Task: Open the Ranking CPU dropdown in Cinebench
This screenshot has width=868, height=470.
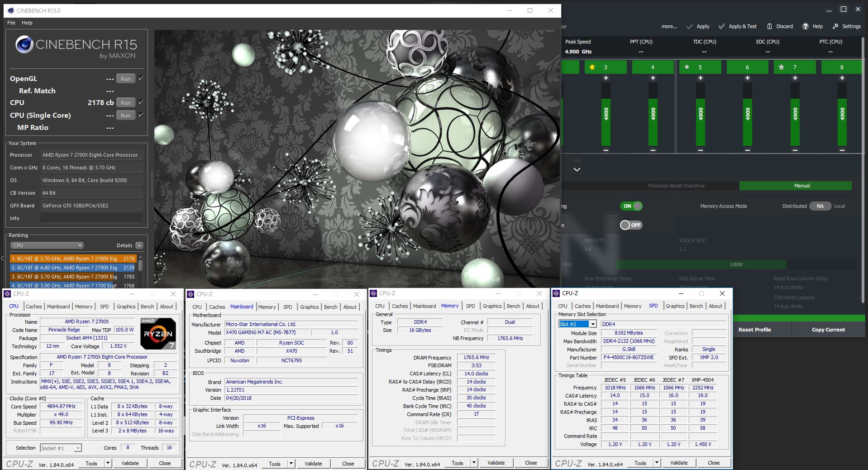Action: tap(47, 245)
